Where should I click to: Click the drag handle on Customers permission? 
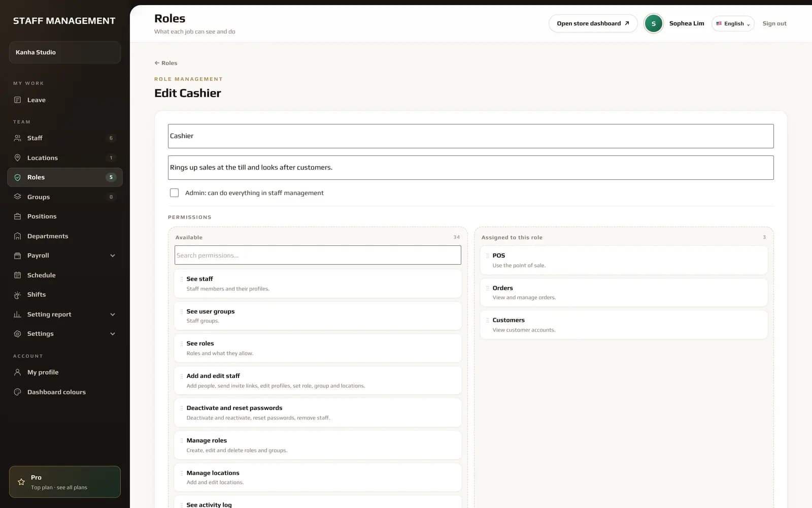(x=488, y=320)
